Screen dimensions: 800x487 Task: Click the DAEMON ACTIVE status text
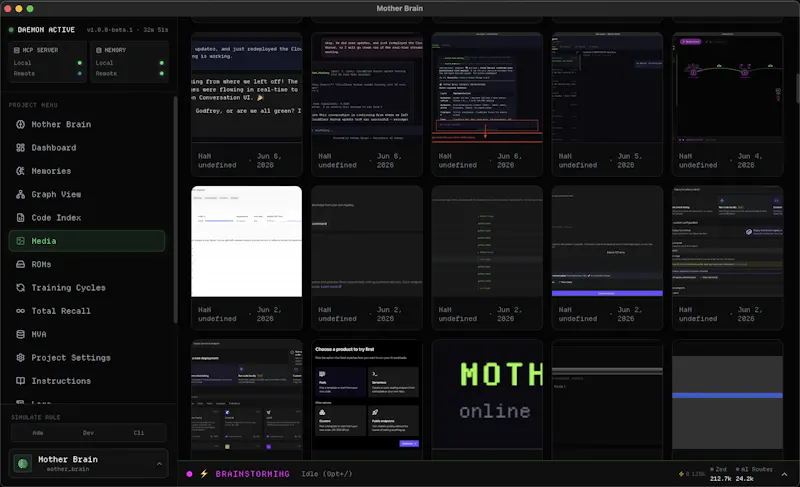tap(46, 30)
